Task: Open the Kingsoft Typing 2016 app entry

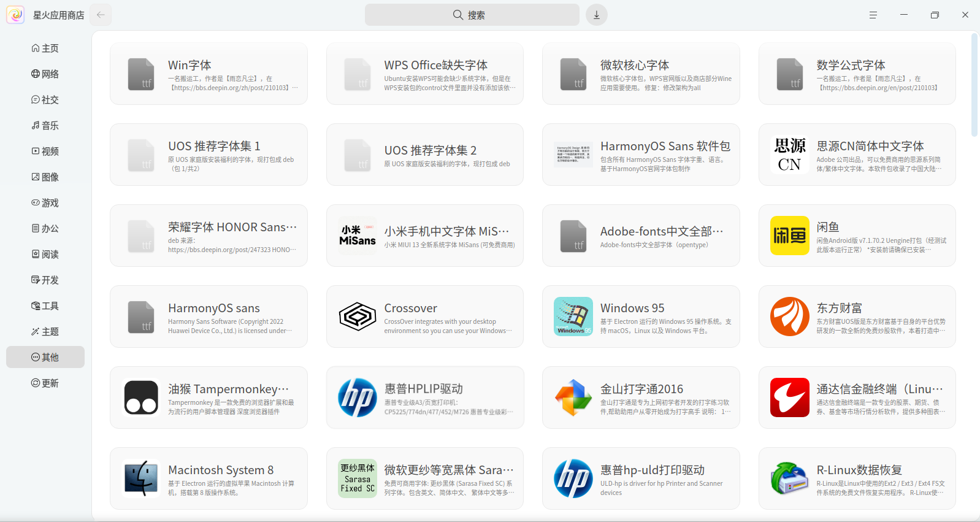Action: click(x=640, y=397)
